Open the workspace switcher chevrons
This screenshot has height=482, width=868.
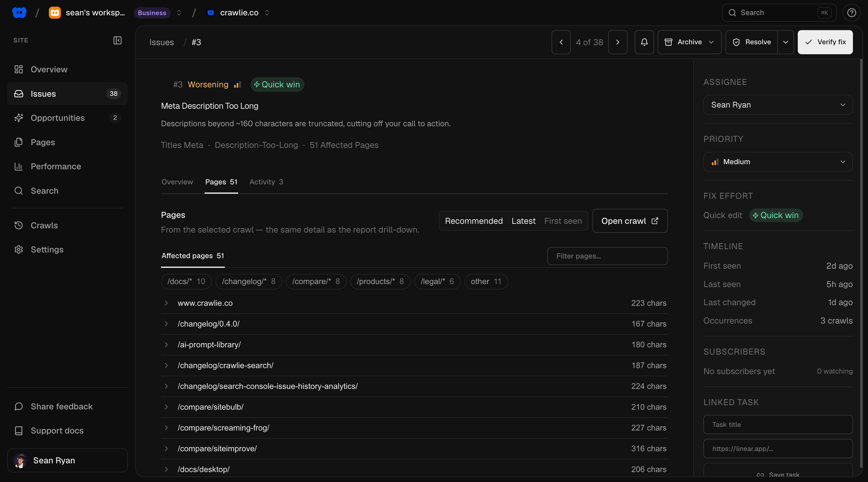[x=179, y=13]
